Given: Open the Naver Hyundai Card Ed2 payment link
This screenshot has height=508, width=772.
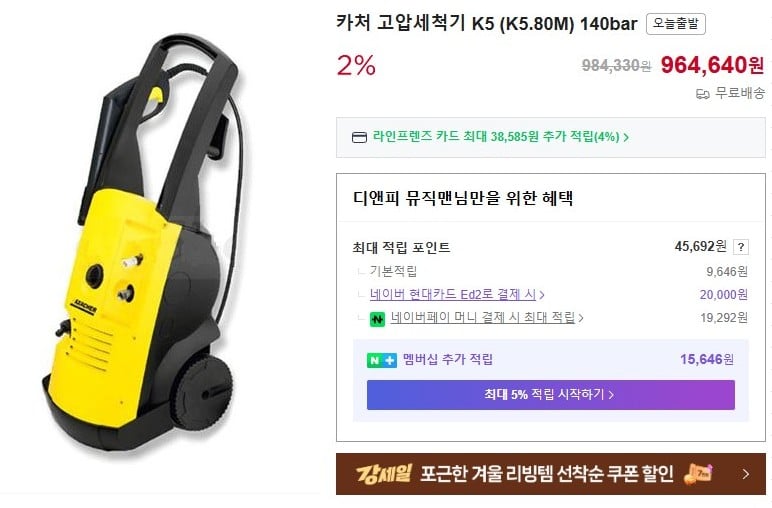Looking at the screenshot, I should coord(453,294).
